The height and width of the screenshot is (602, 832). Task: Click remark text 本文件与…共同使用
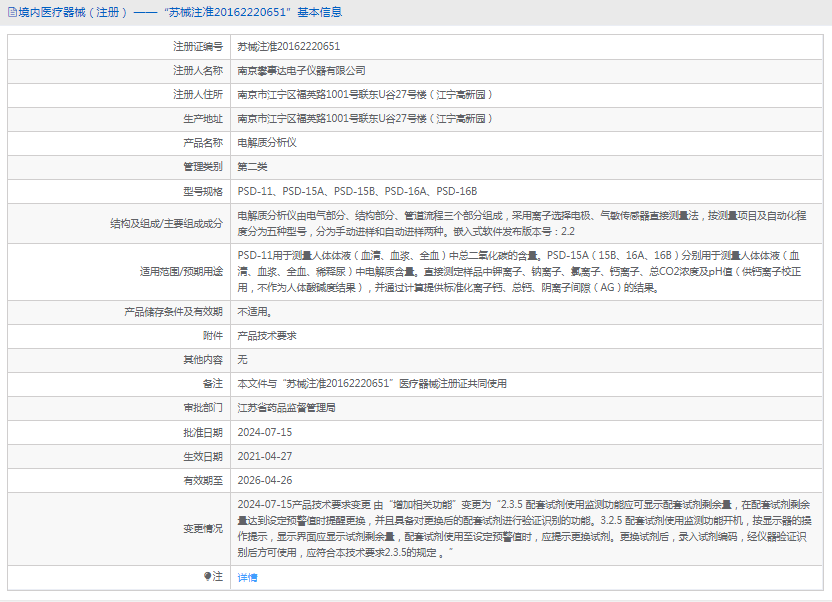coord(372,383)
